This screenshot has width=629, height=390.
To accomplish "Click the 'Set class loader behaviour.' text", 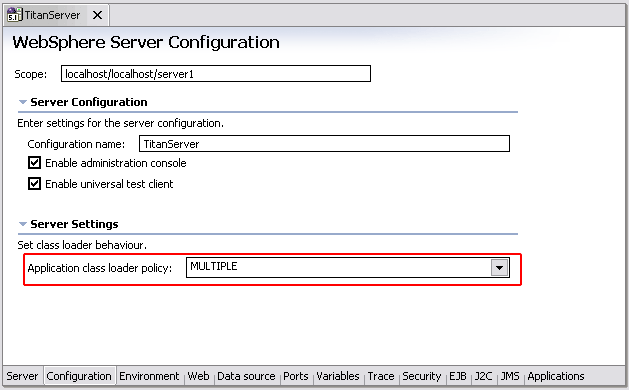I will 82,245.
